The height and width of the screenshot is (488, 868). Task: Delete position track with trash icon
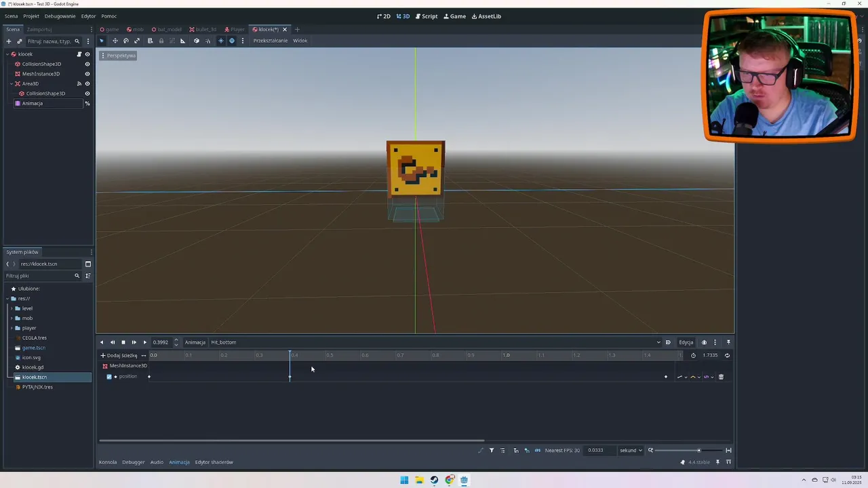(x=721, y=377)
